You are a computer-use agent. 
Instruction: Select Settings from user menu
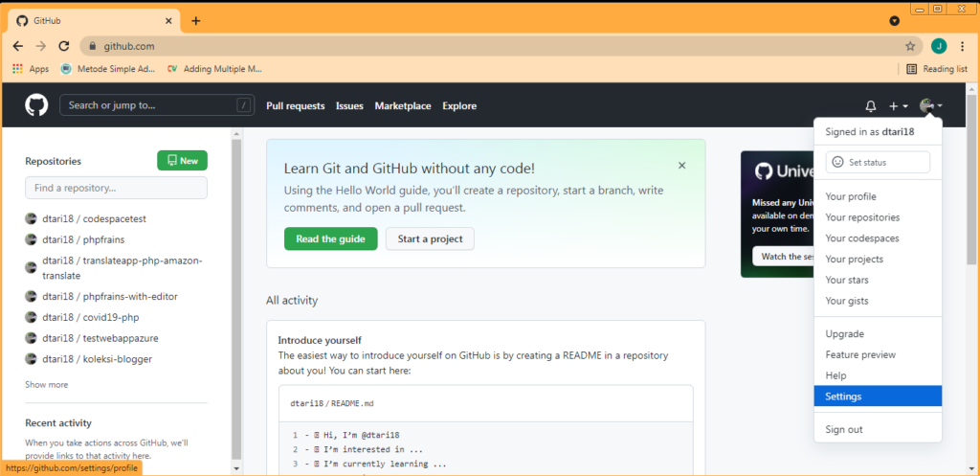pyautogui.click(x=878, y=396)
